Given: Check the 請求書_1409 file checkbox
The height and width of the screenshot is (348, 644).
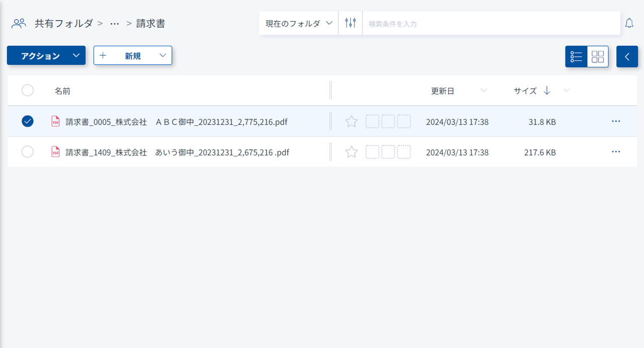Looking at the screenshot, I should pyautogui.click(x=28, y=152).
